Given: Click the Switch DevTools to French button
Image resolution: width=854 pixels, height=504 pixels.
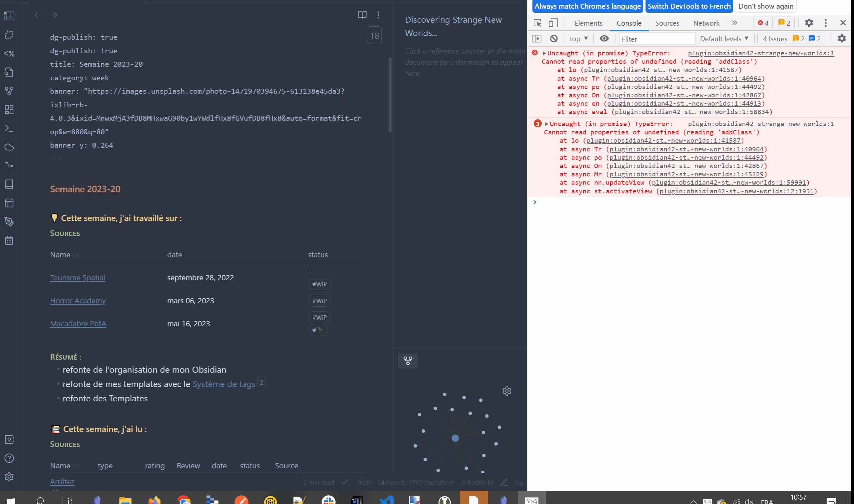Looking at the screenshot, I should pyautogui.click(x=689, y=6).
